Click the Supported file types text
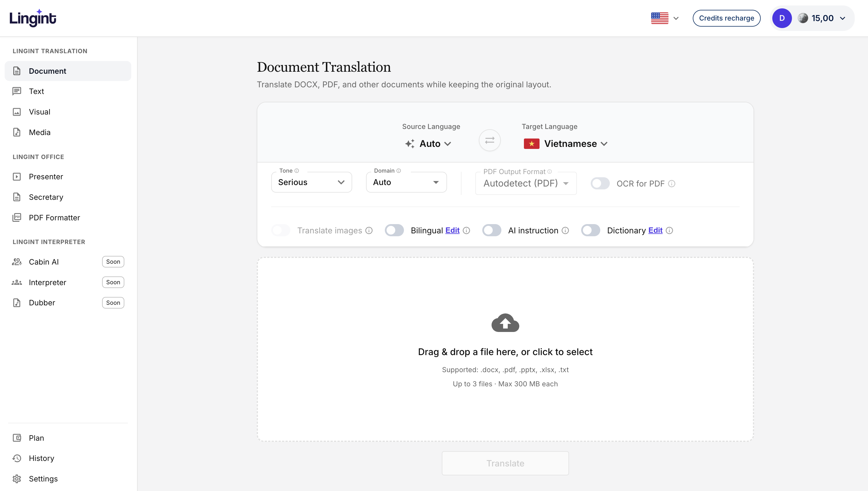The image size is (868, 491). (505, 370)
